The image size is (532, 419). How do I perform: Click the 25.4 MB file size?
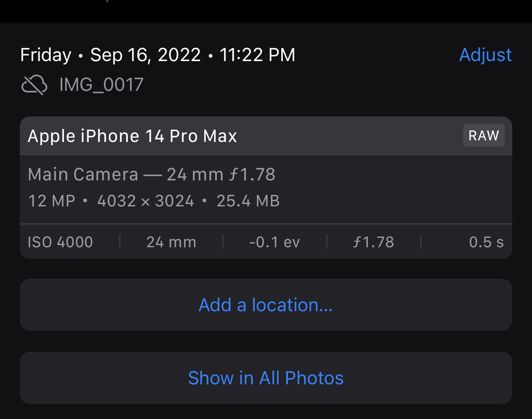click(x=248, y=201)
